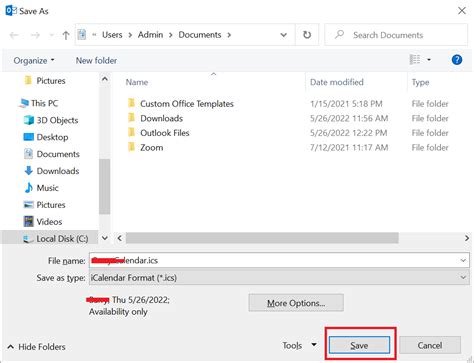Click the Search Documents field
Image resolution: width=474 pixels, height=363 pixels.
(396, 35)
